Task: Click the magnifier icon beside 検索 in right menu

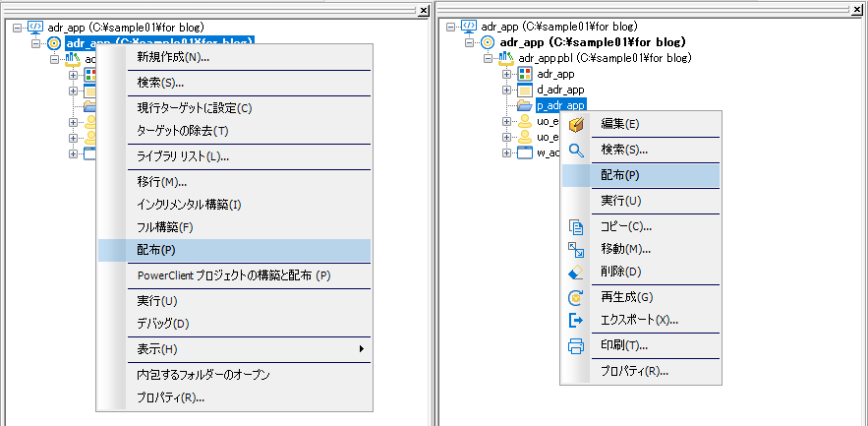Action: point(577,151)
